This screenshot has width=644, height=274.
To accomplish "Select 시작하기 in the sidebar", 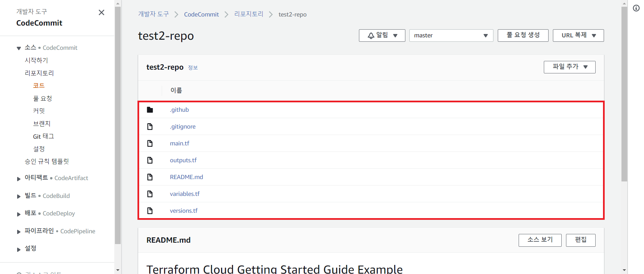I will [36, 60].
